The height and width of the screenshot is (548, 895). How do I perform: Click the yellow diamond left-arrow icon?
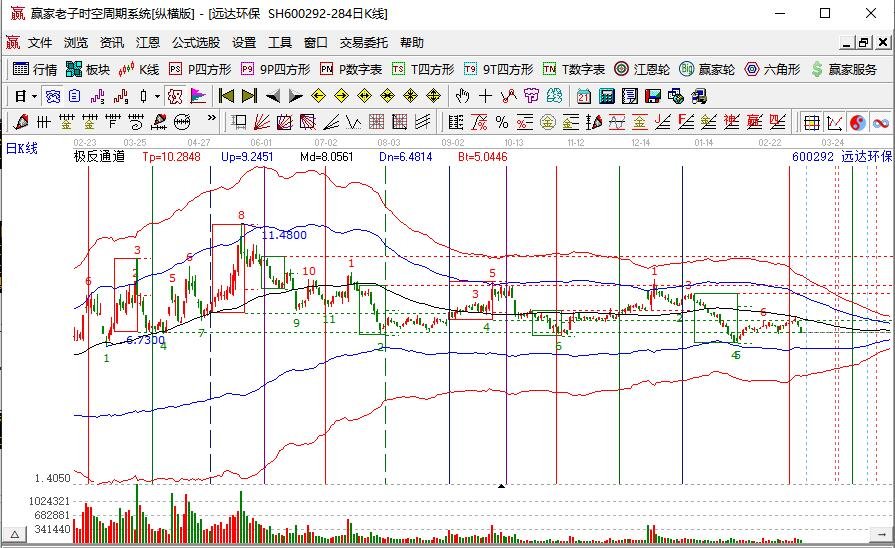click(319, 96)
